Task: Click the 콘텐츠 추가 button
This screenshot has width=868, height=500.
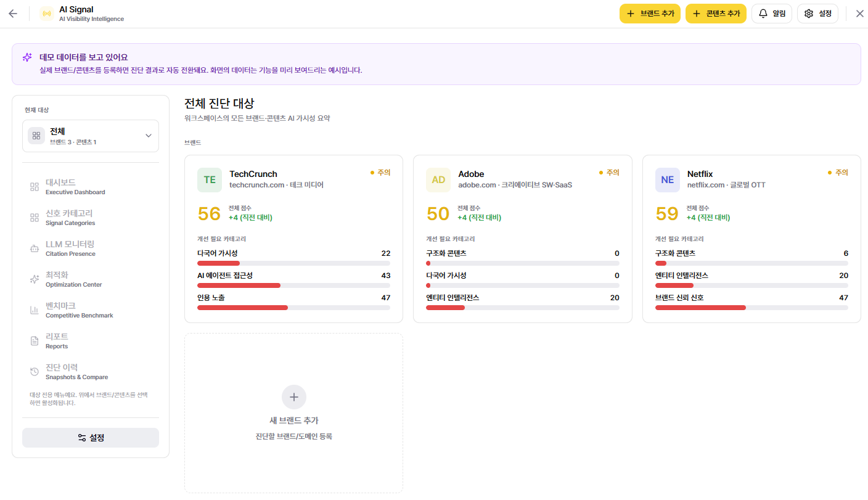Action: [x=716, y=14]
